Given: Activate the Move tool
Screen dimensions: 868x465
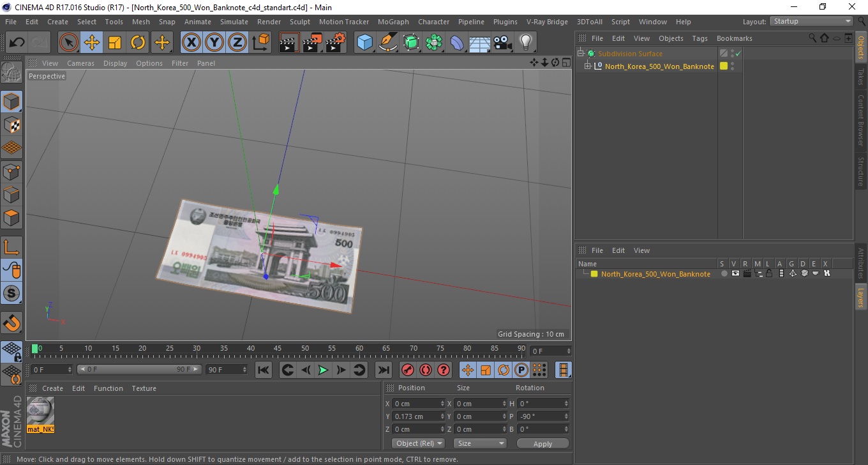Looking at the screenshot, I should coord(92,43).
